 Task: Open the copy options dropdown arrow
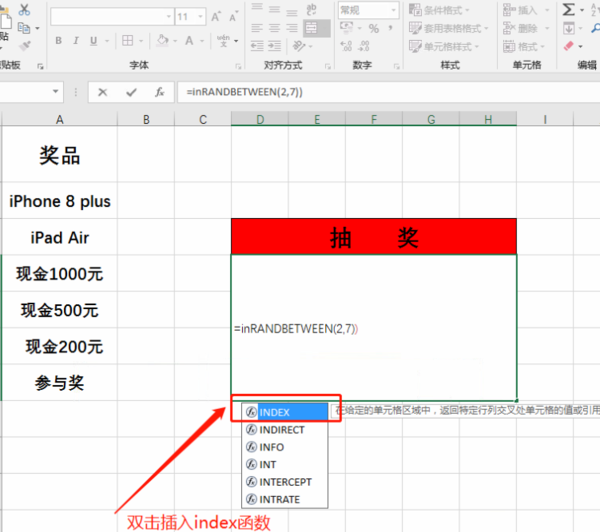tap(38, 28)
